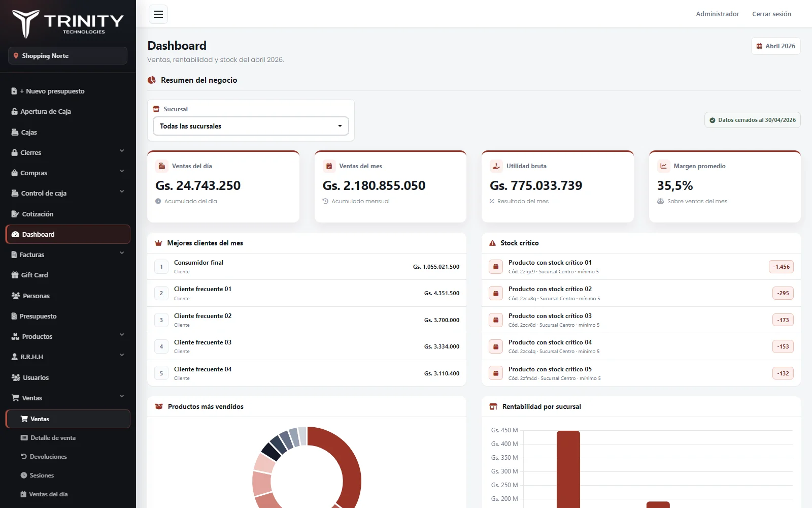Open the Cotización menu item
The image size is (812, 508).
click(68, 214)
